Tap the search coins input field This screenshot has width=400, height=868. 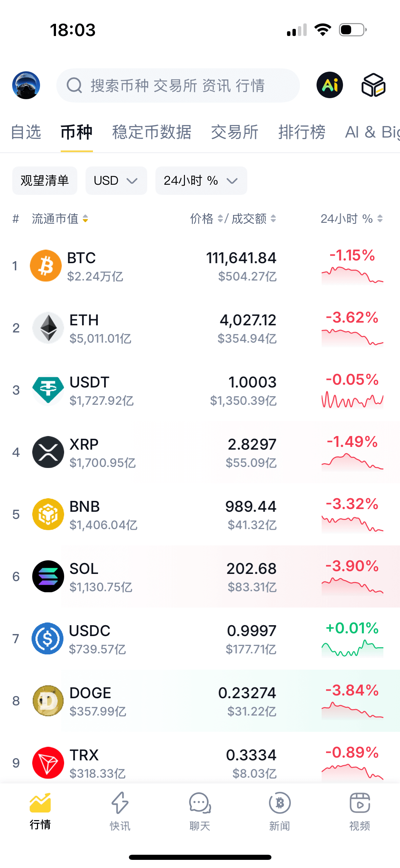[178, 85]
